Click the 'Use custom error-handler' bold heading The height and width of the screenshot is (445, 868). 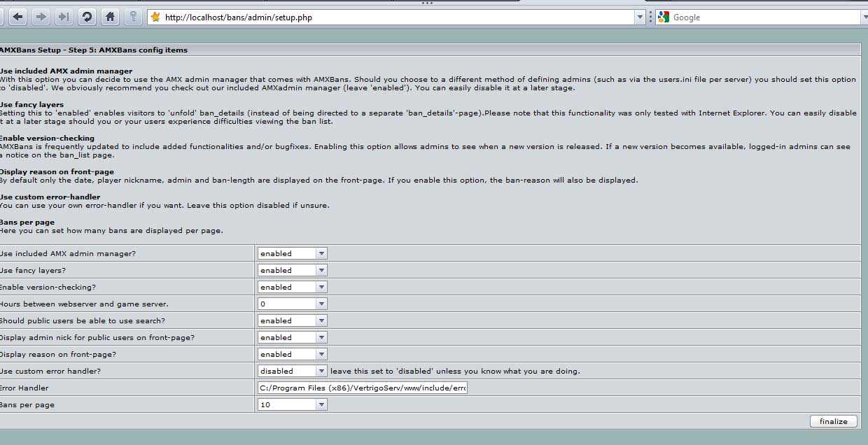click(x=50, y=197)
